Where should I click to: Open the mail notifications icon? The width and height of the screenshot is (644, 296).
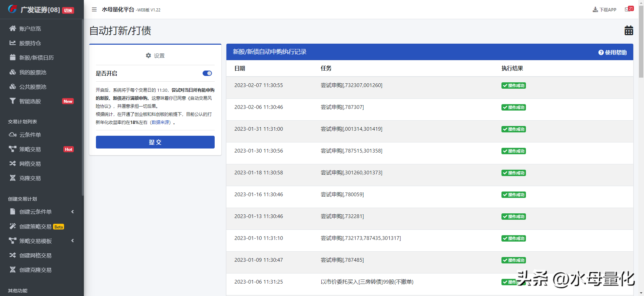coord(628,9)
